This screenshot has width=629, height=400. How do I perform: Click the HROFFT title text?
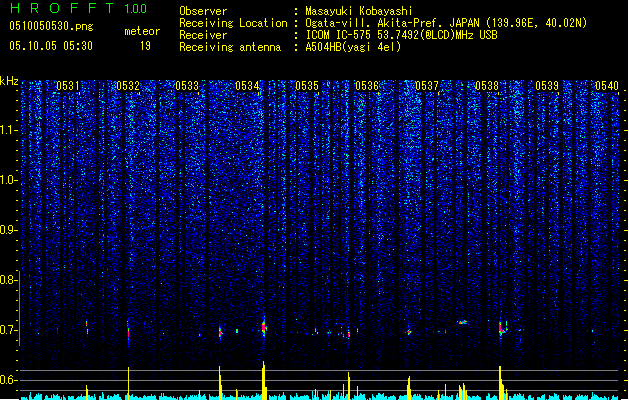(62, 8)
